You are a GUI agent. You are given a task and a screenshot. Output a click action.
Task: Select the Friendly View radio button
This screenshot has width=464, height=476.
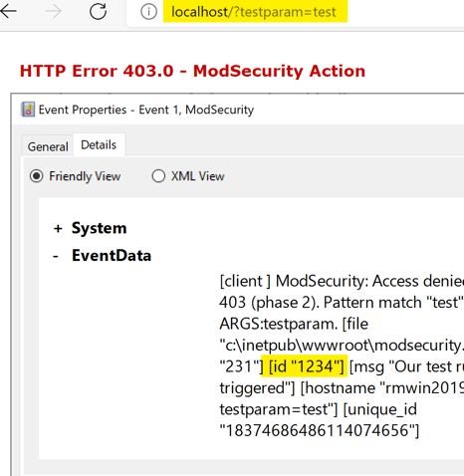(36, 176)
